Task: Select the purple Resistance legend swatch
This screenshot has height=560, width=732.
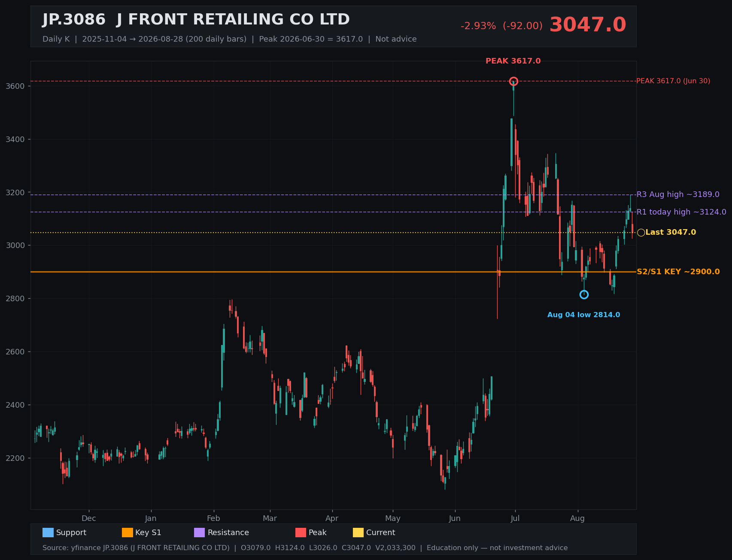Action: (x=200, y=533)
